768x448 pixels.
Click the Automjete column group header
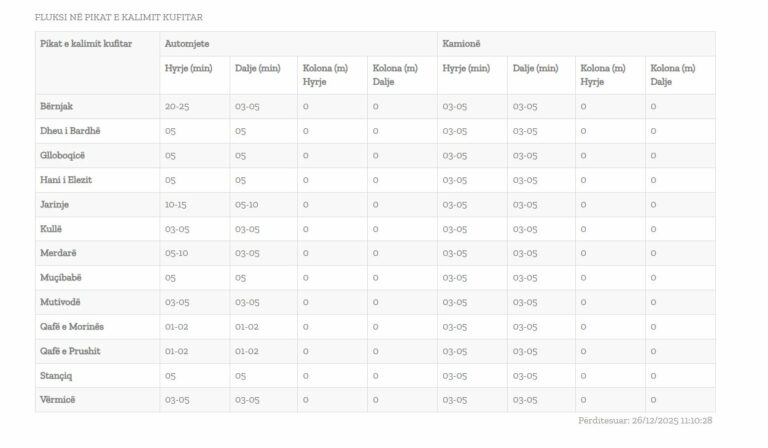[x=187, y=44]
